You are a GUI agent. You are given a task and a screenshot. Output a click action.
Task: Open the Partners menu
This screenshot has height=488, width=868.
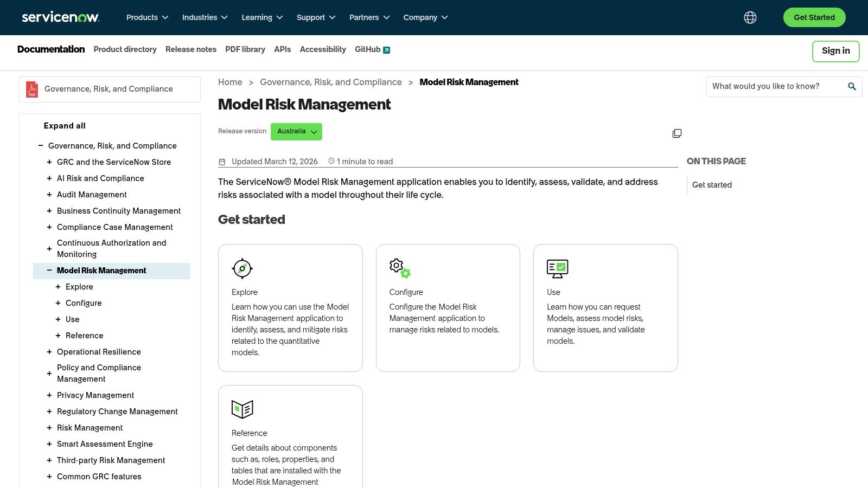(369, 17)
